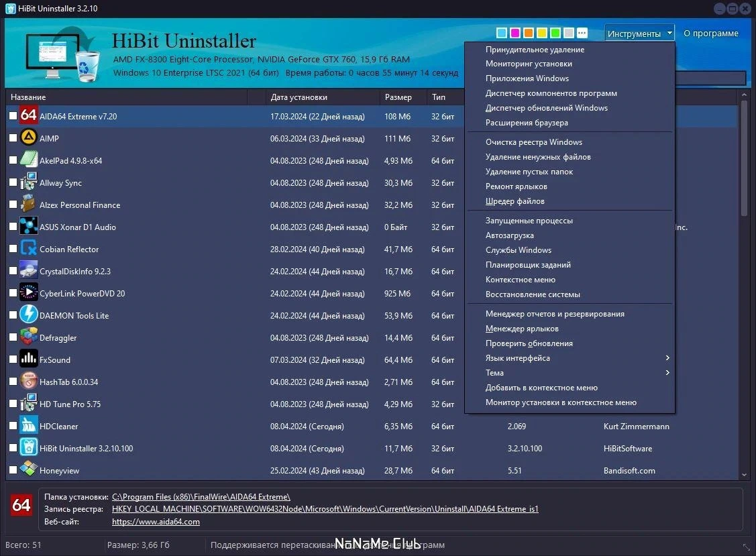Click the search field in the header
The width and height of the screenshot is (756, 556).
tap(710, 78)
